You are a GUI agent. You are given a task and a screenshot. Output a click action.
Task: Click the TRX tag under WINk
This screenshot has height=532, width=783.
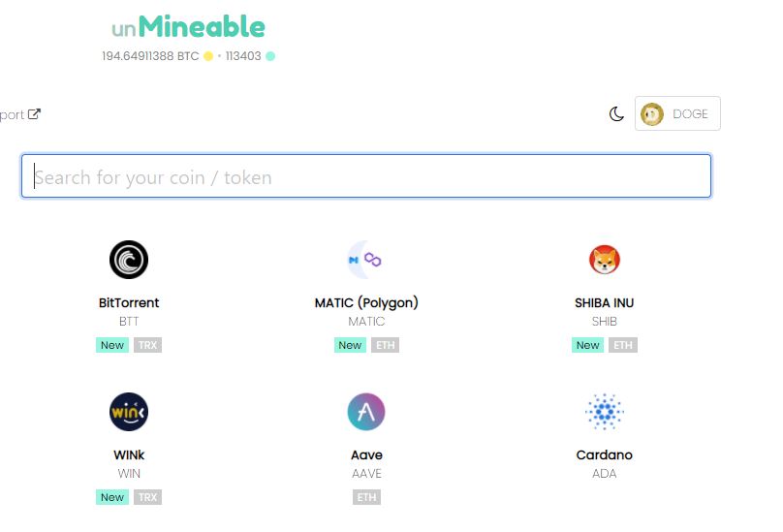[147, 497]
